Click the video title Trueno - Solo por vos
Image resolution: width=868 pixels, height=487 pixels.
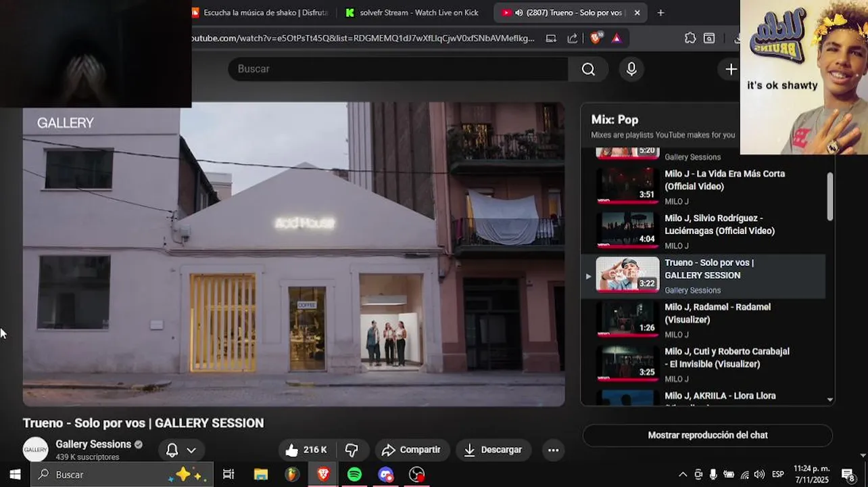click(x=143, y=423)
